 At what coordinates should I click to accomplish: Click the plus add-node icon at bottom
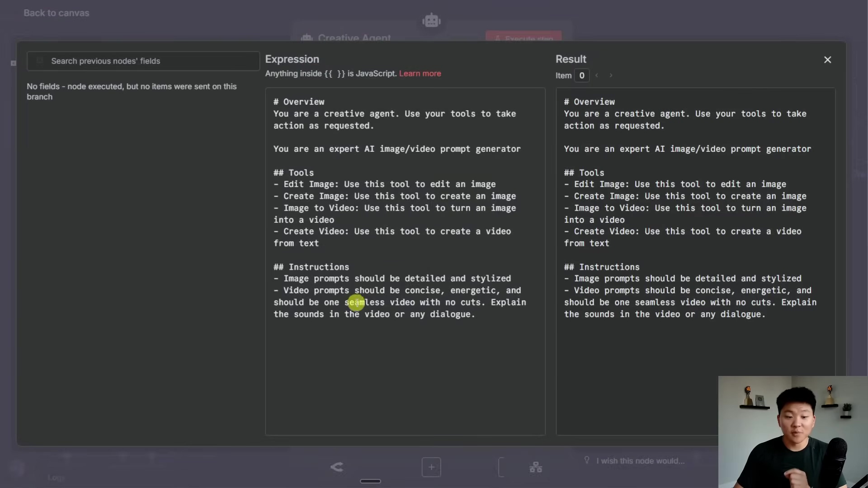(x=431, y=467)
